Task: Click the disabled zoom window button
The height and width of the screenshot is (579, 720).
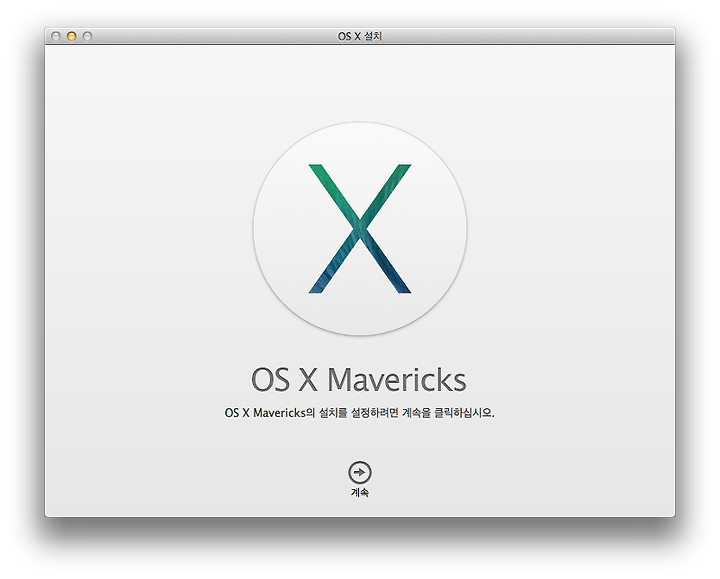Action: [87, 36]
